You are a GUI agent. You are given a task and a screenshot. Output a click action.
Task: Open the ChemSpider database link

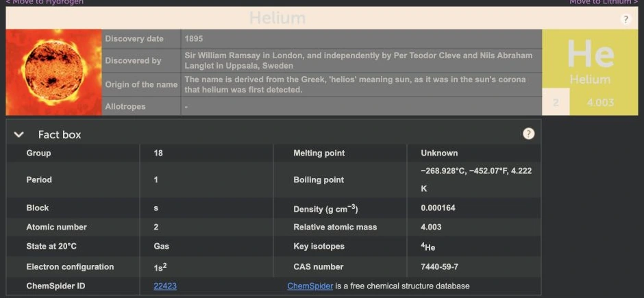tap(310, 286)
